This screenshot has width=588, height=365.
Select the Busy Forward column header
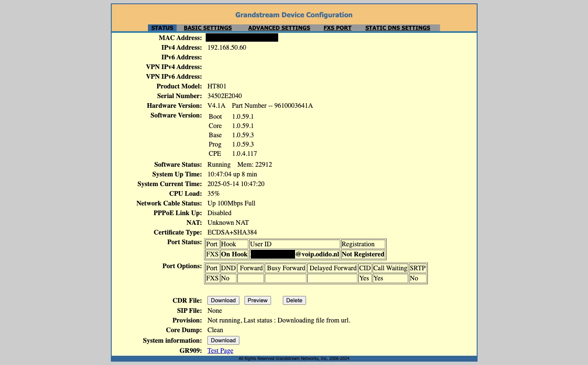(x=286, y=268)
